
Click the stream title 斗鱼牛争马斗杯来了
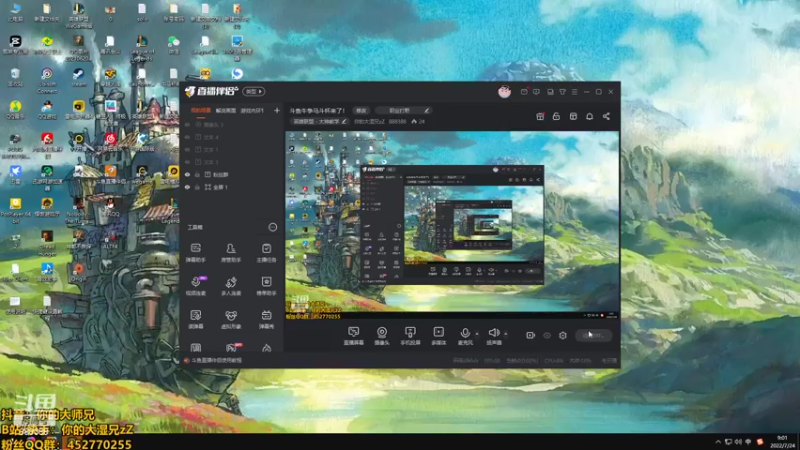(x=317, y=110)
